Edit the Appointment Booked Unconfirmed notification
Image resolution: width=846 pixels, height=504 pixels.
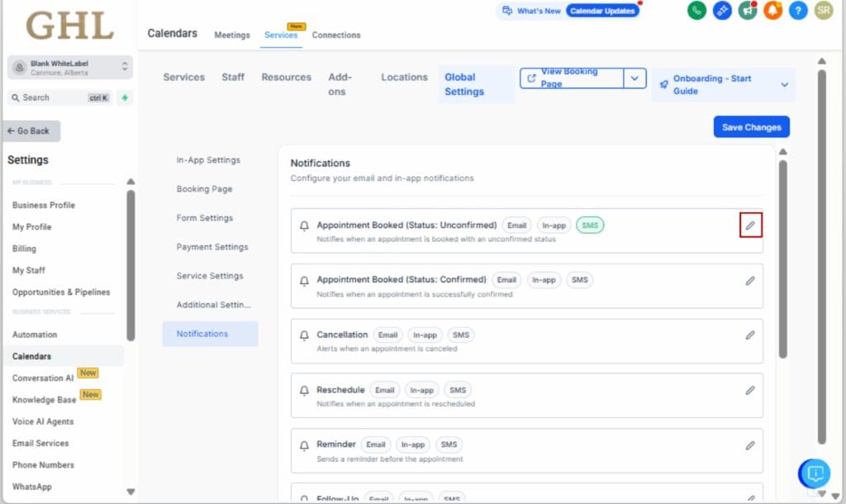pyautogui.click(x=750, y=225)
